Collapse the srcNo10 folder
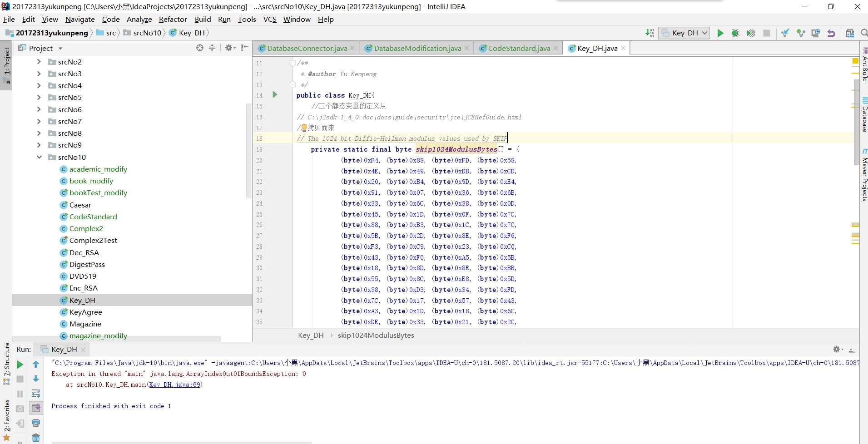Viewport: 868px width, 444px height. point(39,157)
